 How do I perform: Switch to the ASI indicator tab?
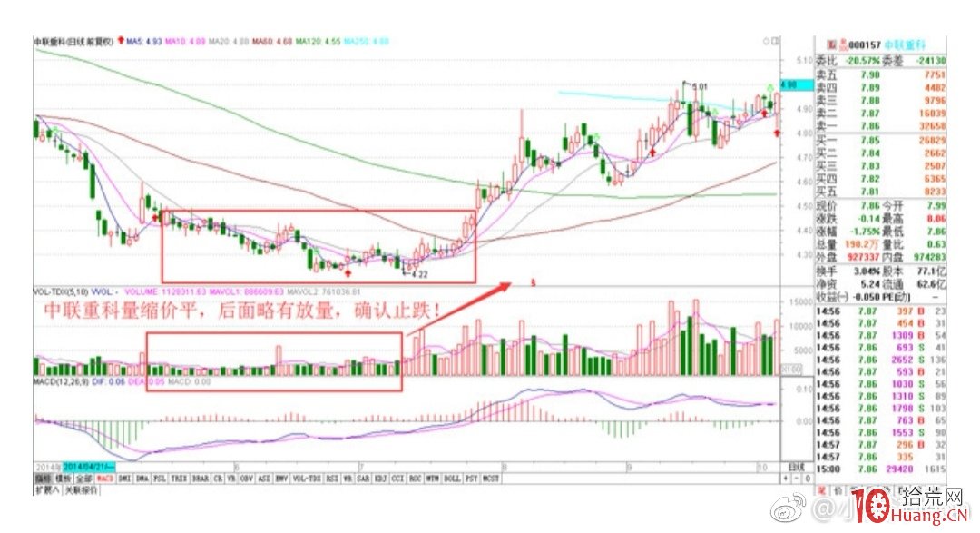pos(264,479)
